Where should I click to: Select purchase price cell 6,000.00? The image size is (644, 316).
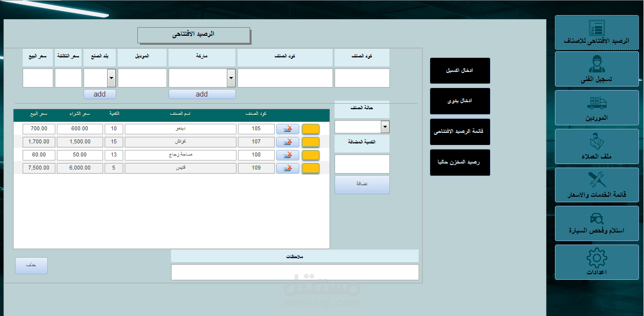79,168
